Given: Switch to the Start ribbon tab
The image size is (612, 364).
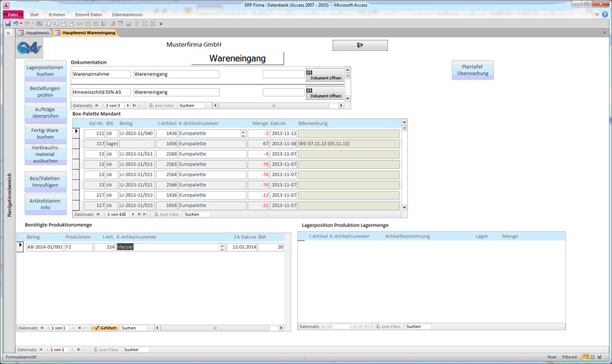Looking at the screenshot, I should point(34,15).
